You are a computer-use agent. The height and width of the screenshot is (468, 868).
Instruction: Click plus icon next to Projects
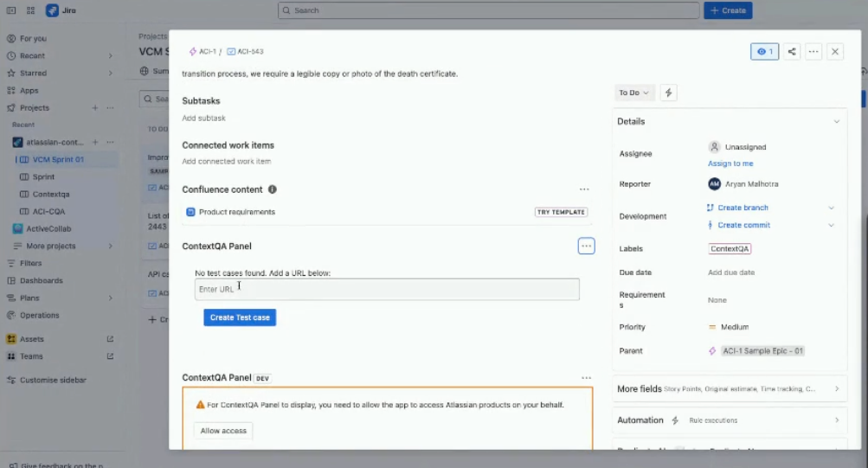coord(95,108)
